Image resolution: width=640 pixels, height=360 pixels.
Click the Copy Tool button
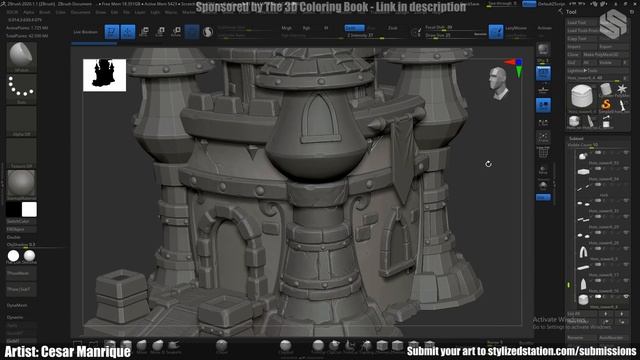(582, 39)
